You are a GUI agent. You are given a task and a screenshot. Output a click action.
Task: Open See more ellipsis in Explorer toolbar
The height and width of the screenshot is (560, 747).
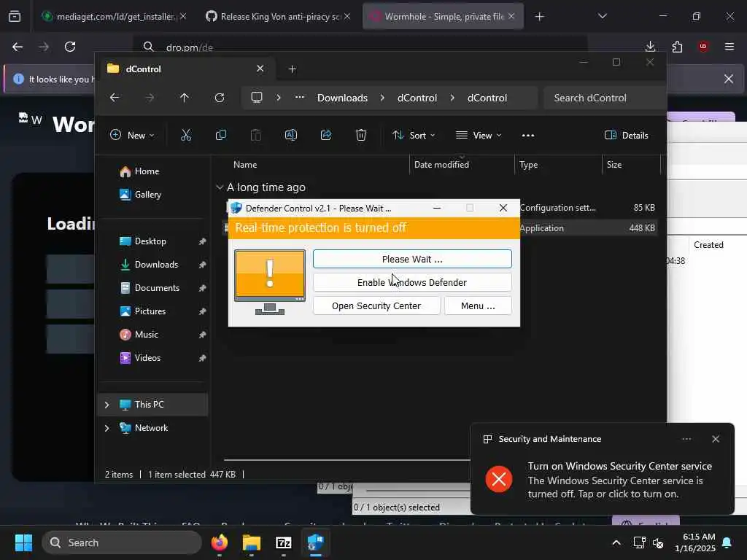(x=528, y=135)
